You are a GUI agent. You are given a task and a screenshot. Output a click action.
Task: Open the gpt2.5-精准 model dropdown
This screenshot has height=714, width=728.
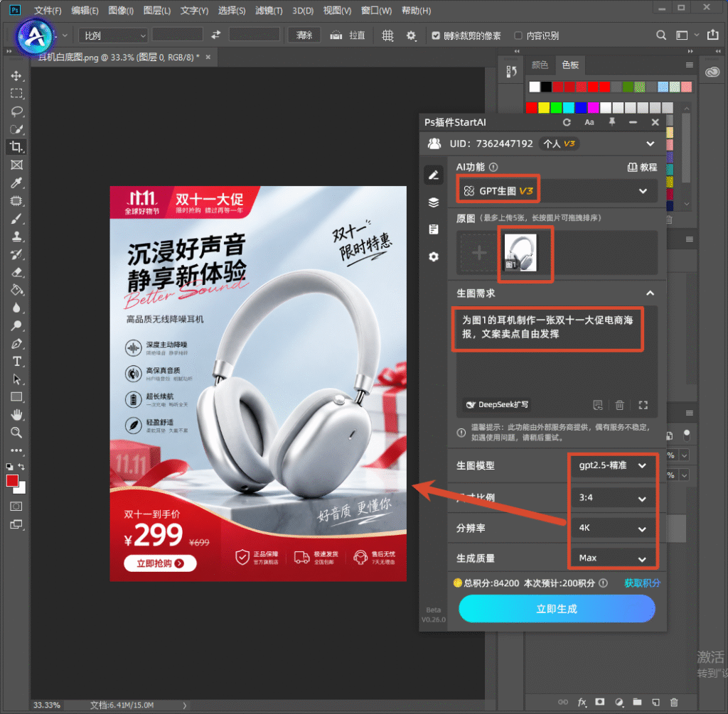[x=612, y=465]
